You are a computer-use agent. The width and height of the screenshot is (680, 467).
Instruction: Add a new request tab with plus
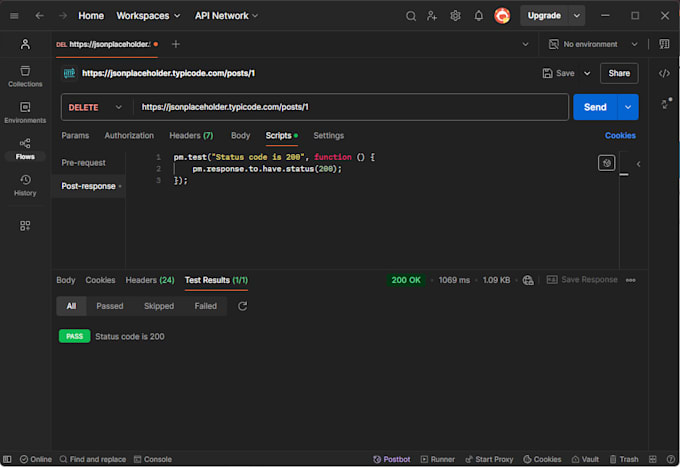coord(176,44)
